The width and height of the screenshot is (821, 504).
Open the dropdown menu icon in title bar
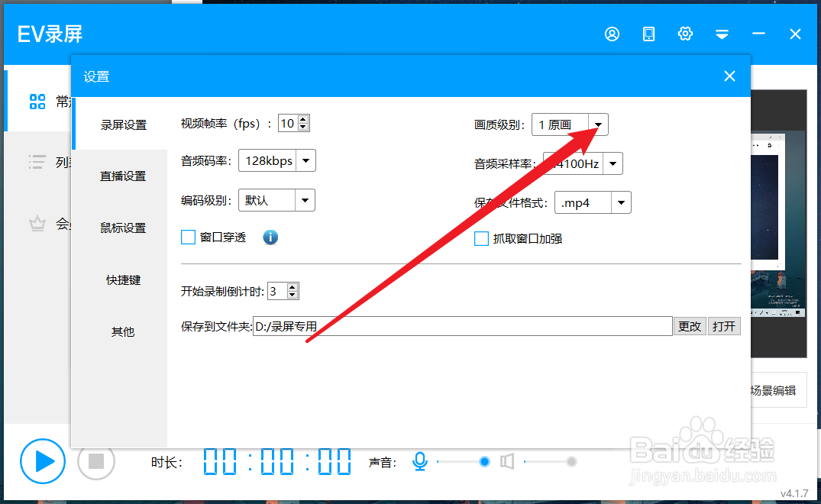pos(722,34)
